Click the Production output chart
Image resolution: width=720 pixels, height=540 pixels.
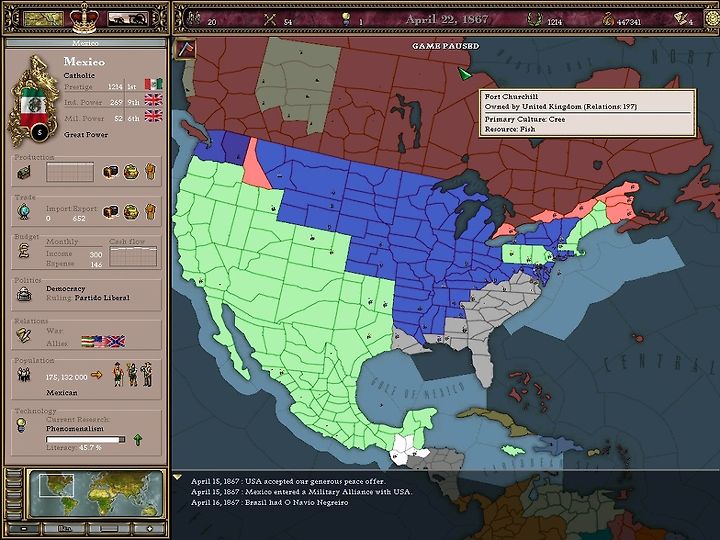[x=70, y=172]
